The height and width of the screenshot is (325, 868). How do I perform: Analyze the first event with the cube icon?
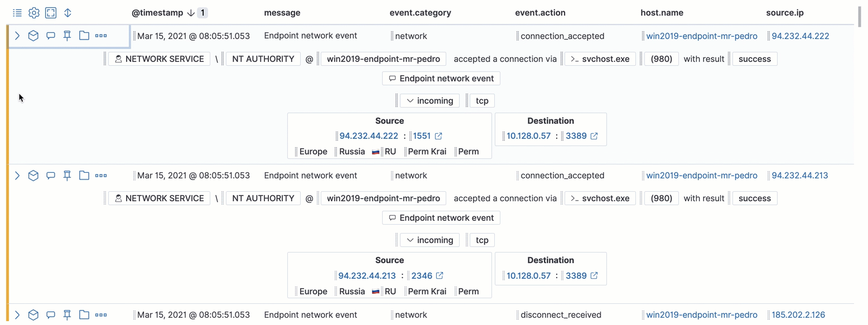point(33,35)
